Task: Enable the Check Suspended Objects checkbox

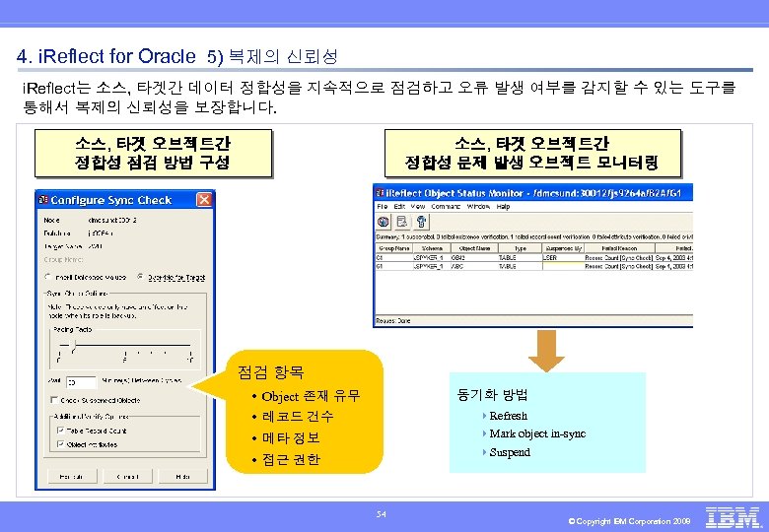Action: (x=54, y=400)
